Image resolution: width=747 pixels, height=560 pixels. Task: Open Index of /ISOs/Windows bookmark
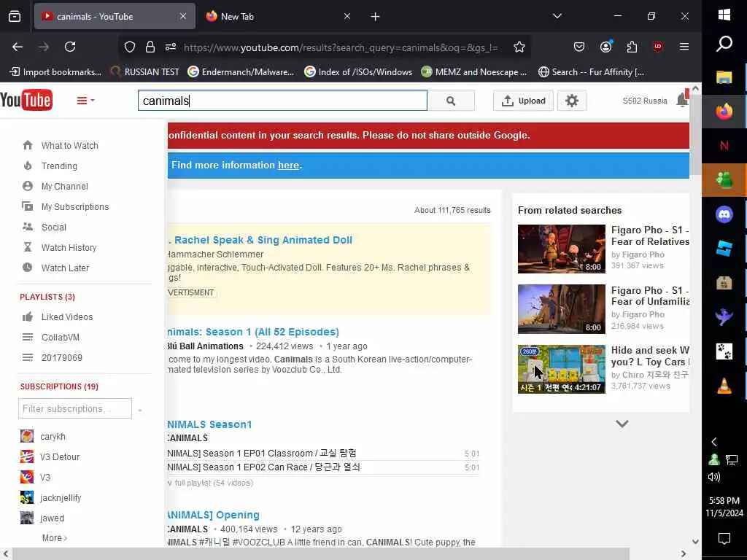pos(358,72)
